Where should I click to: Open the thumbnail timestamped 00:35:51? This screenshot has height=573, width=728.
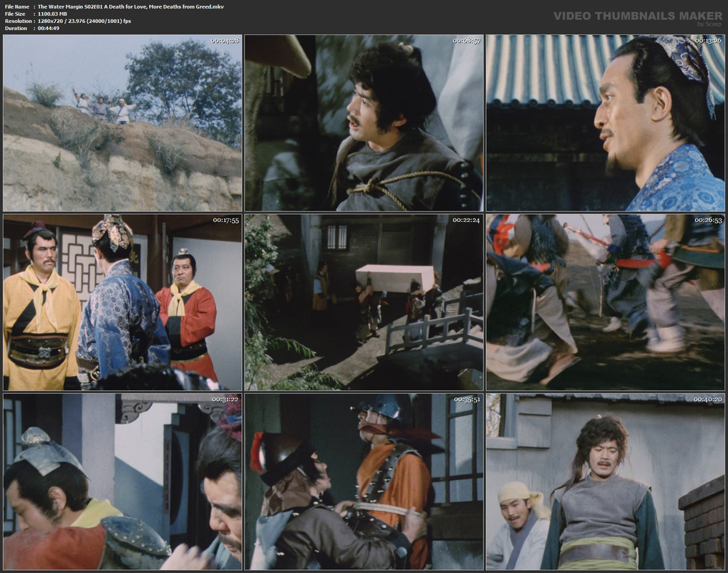point(364,481)
